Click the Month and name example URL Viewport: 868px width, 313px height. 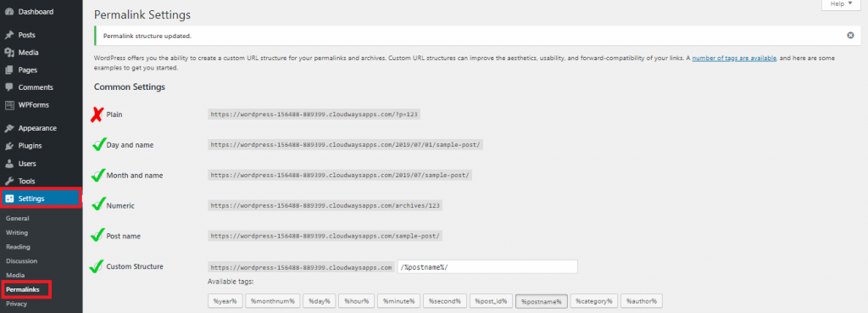(340, 175)
